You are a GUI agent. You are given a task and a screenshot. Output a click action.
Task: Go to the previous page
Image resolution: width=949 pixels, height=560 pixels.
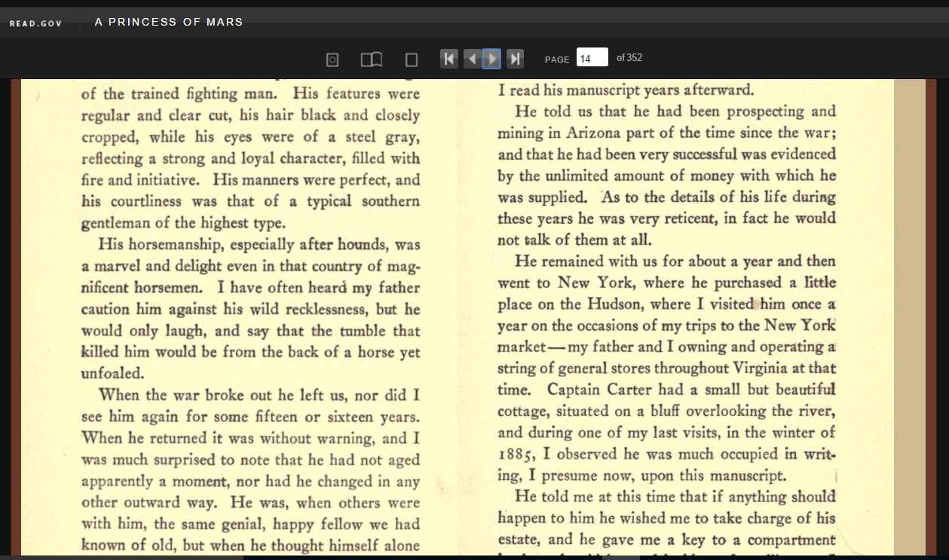(x=472, y=58)
